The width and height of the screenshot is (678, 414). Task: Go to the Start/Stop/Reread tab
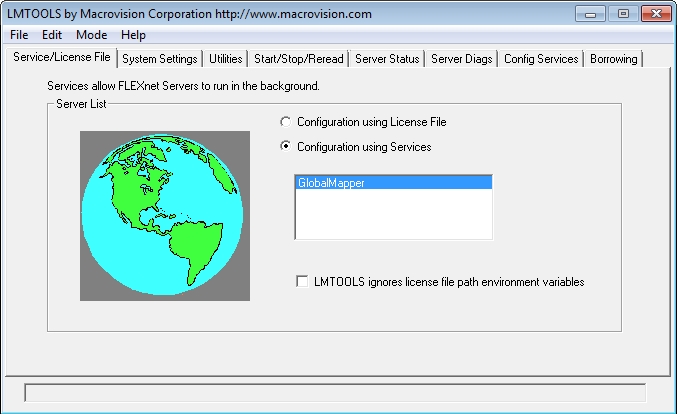point(298,59)
